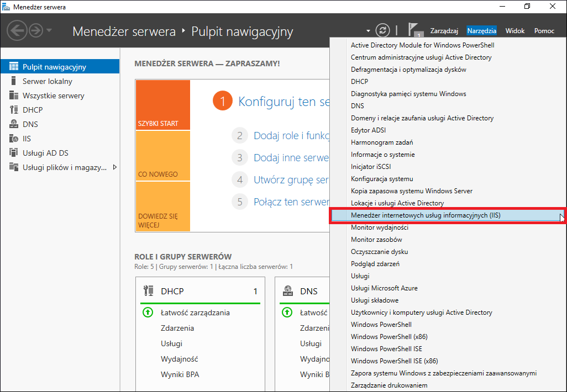Select Podgląd zdarzeń from the Narzędzia menu
The width and height of the screenshot is (567, 392).
click(x=375, y=264)
